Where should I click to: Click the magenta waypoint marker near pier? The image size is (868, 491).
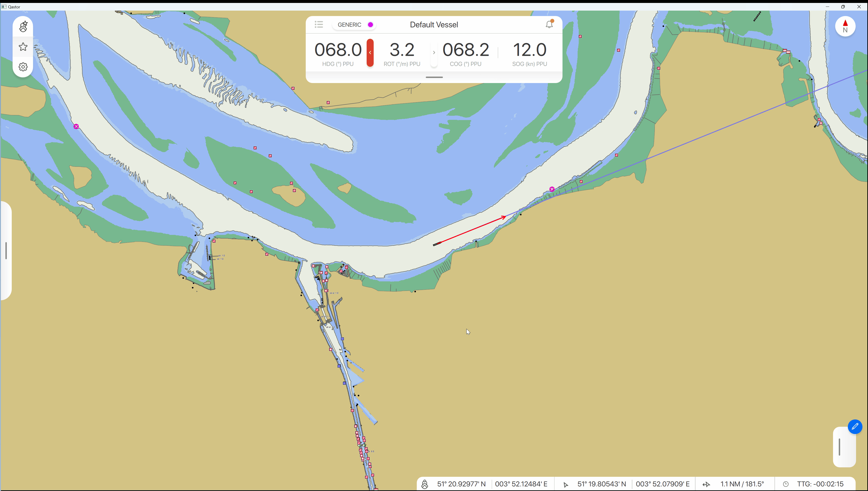[x=552, y=189]
